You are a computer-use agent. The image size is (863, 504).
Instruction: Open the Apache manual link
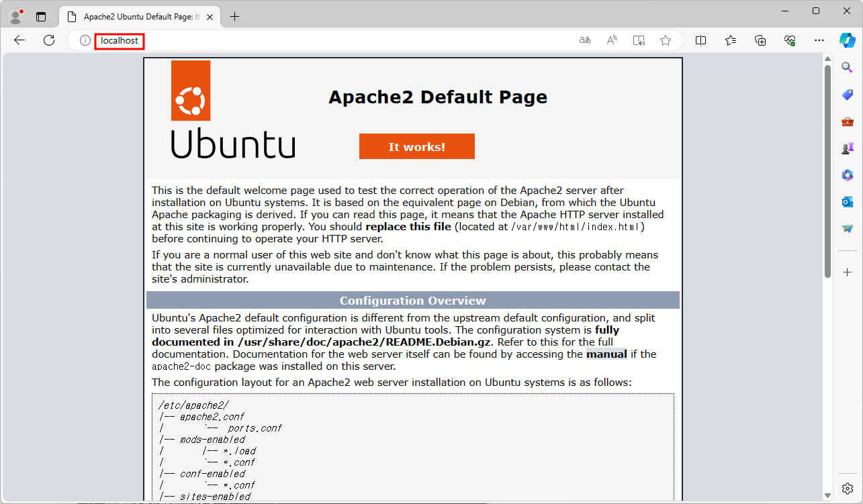(x=606, y=354)
